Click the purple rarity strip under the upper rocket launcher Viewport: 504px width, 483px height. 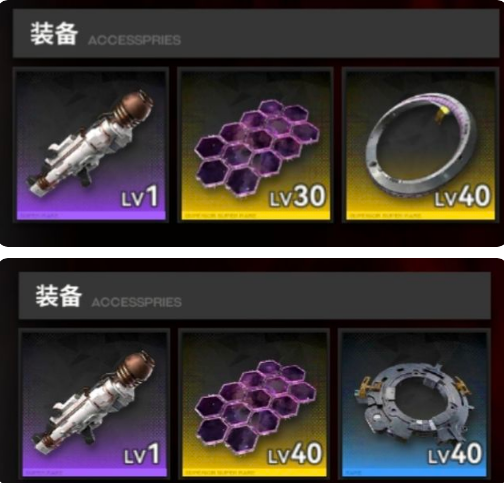(x=91, y=215)
